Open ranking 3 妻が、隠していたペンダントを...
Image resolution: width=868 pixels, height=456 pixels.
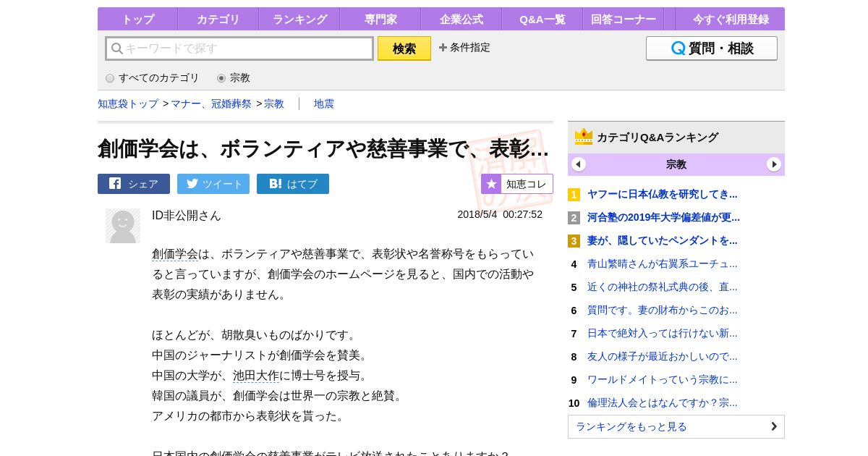(663, 240)
